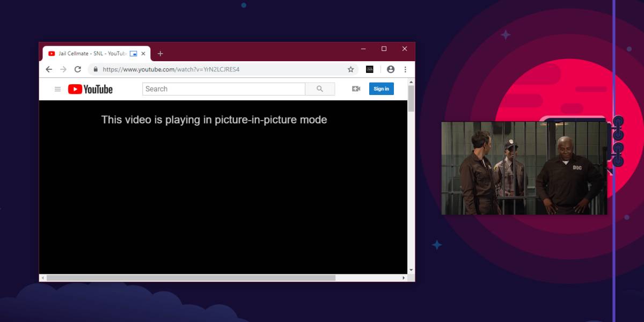Click the horizontal scrollbar thumb

(191, 278)
